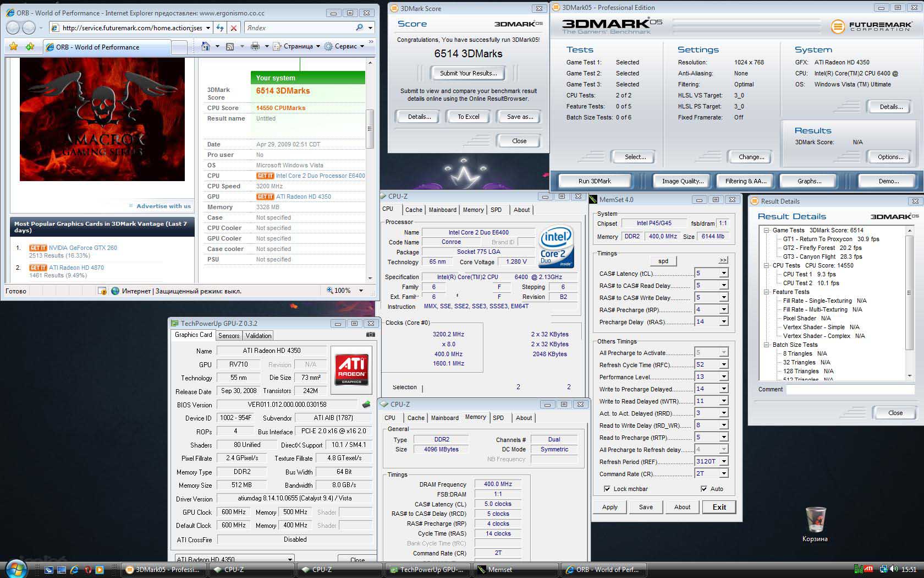Image resolution: width=924 pixels, height=578 pixels.
Task: Toggle Lock mchbar checkbox in MemSet
Action: 607,489
